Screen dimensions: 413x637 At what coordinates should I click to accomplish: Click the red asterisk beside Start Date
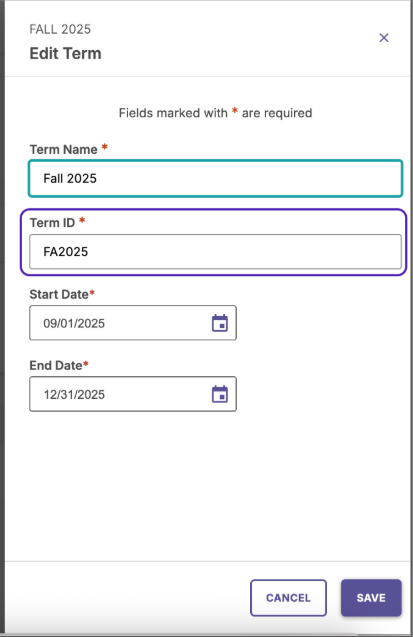click(92, 292)
